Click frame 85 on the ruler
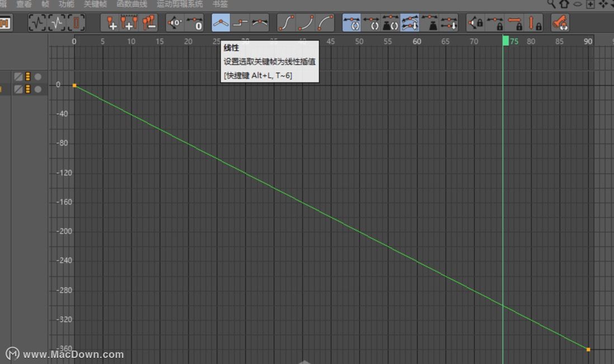The height and width of the screenshot is (364, 614). (x=559, y=41)
